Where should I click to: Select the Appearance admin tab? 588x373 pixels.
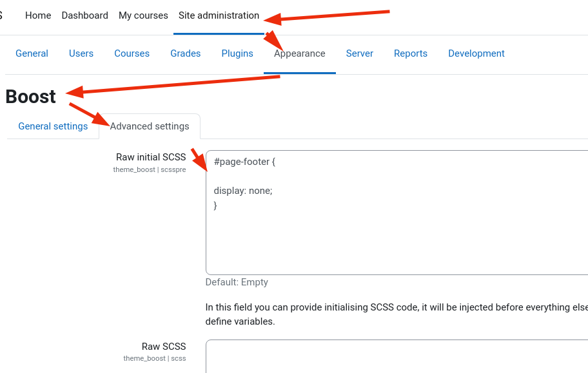click(x=300, y=53)
